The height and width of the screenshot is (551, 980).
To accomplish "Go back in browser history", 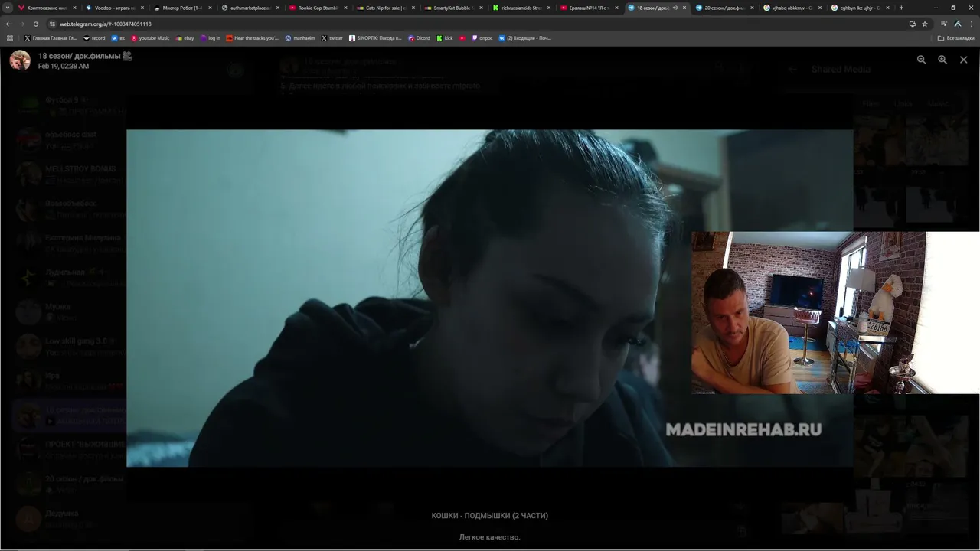I will 9,24.
